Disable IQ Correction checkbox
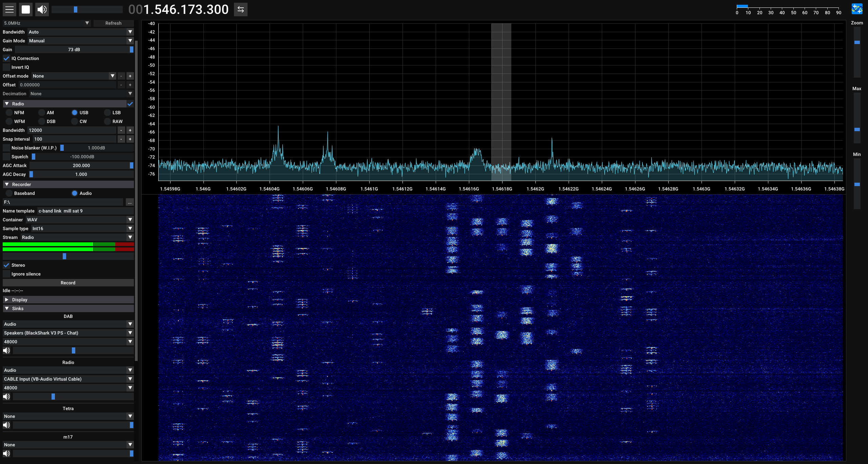Image resolution: width=868 pixels, height=464 pixels. tap(6, 58)
